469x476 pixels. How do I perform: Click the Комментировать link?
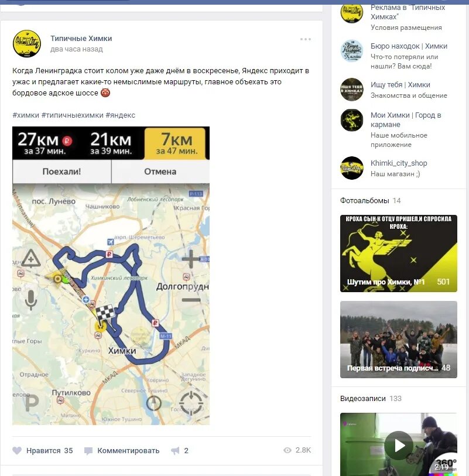[128, 451]
